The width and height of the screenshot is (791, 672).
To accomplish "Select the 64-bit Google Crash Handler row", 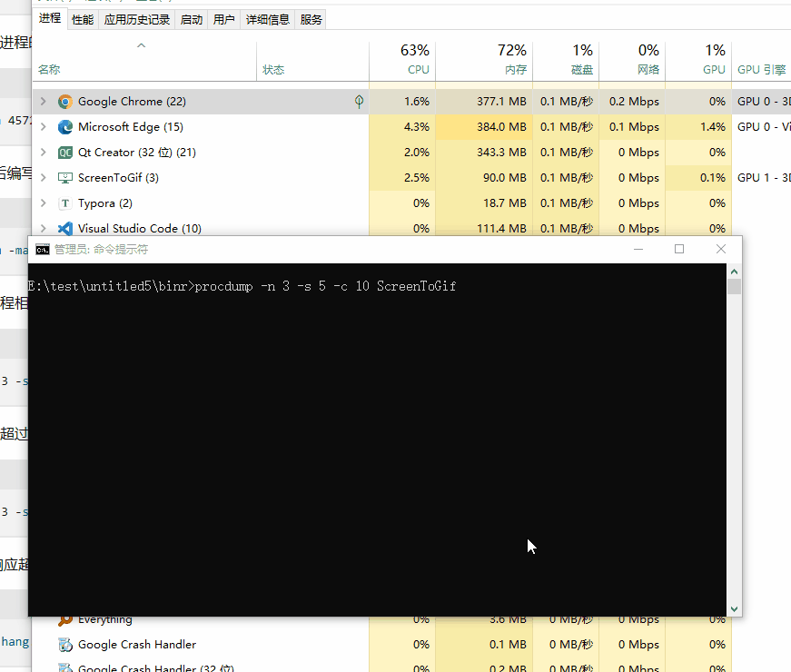I will click(411, 644).
